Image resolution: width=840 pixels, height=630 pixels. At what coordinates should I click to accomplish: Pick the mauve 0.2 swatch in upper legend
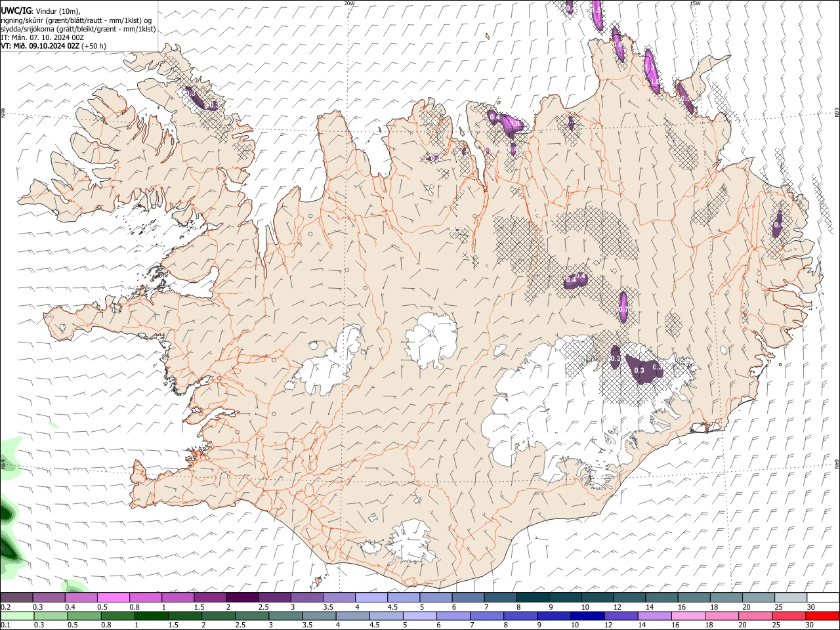[16, 598]
